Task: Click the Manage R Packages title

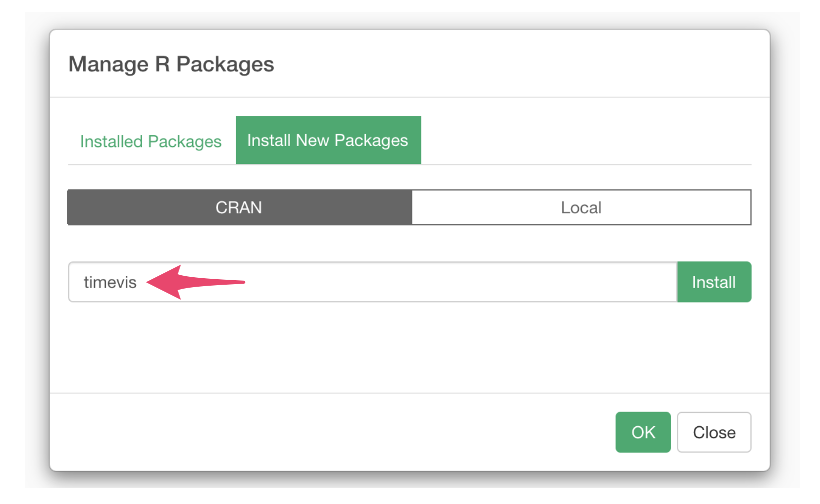Action: pyautogui.click(x=171, y=64)
